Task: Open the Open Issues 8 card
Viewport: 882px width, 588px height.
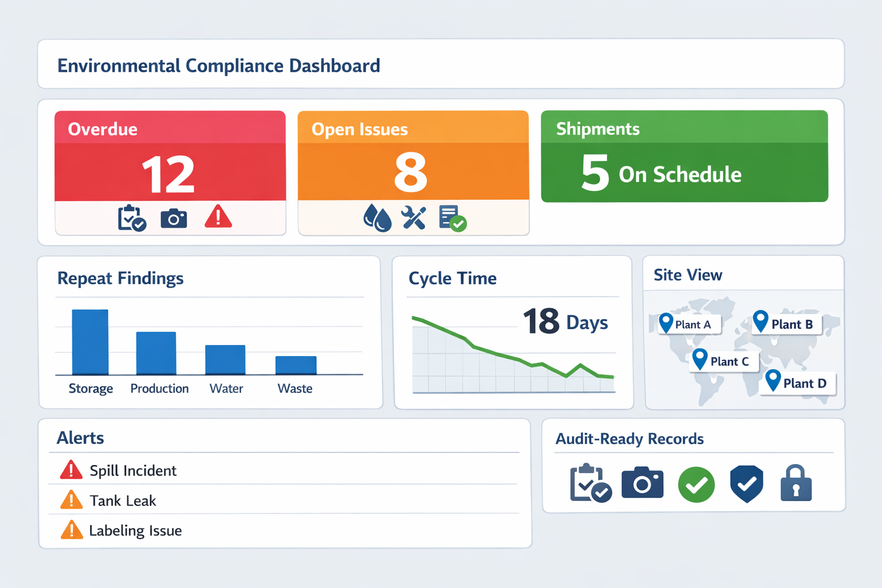Action: click(413, 172)
